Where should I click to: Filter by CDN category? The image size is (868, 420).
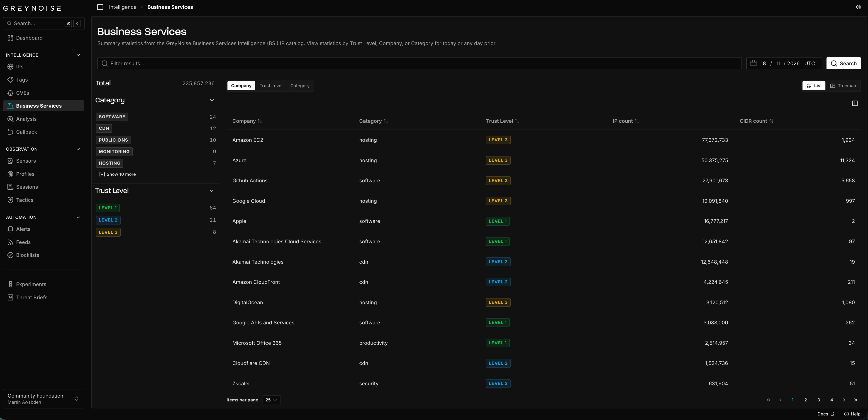(104, 128)
